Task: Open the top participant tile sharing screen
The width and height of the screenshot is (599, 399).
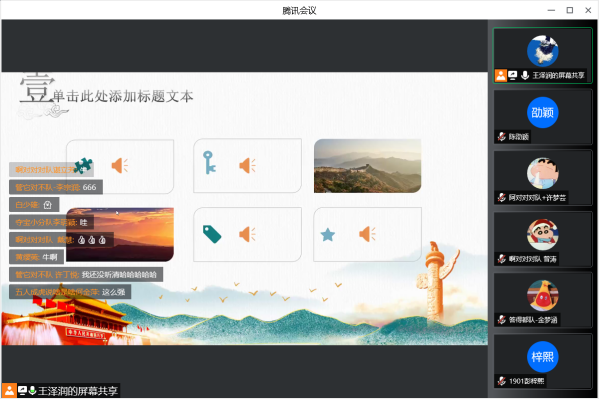Action: tap(542, 55)
